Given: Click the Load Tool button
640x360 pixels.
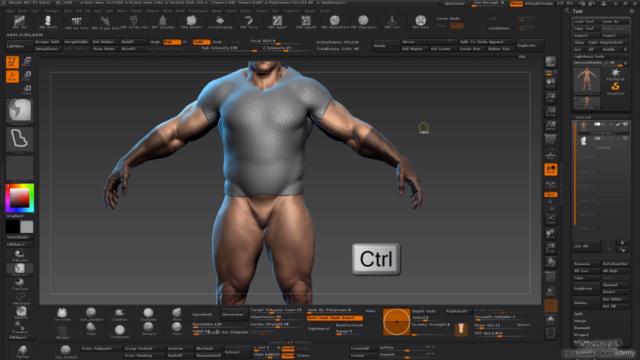Looking at the screenshot, I should 586,21.
